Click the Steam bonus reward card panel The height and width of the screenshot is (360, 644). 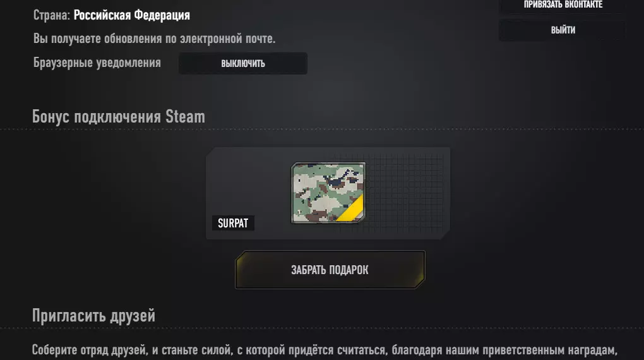point(328,193)
